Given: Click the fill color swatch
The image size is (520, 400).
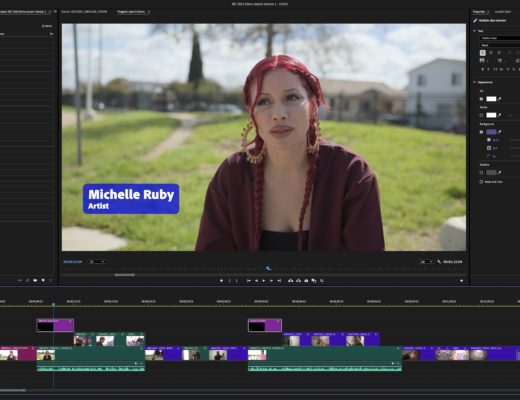Looking at the screenshot, I should pyautogui.click(x=491, y=99).
